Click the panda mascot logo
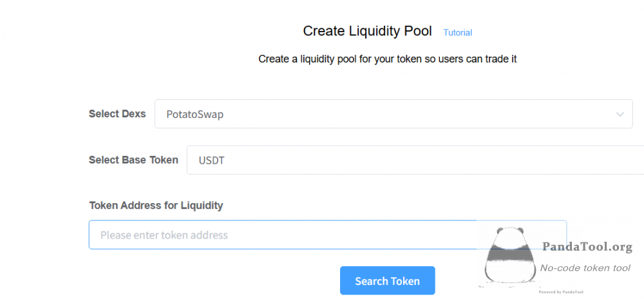Image resolution: width=644 pixels, height=303 pixels. tap(509, 258)
